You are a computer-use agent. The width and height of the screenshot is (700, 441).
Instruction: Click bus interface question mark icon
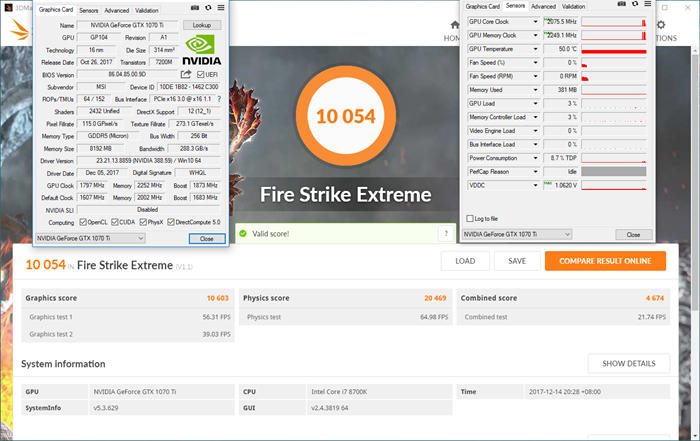[219, 99]
